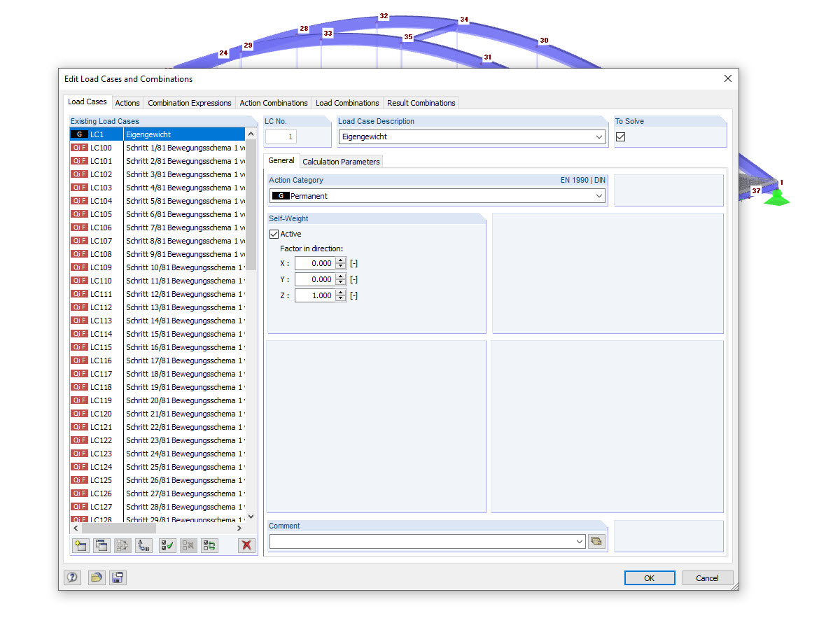
Task: Confirm the dialog with OK
Action: pyautogui.click(x=649, y=577)
